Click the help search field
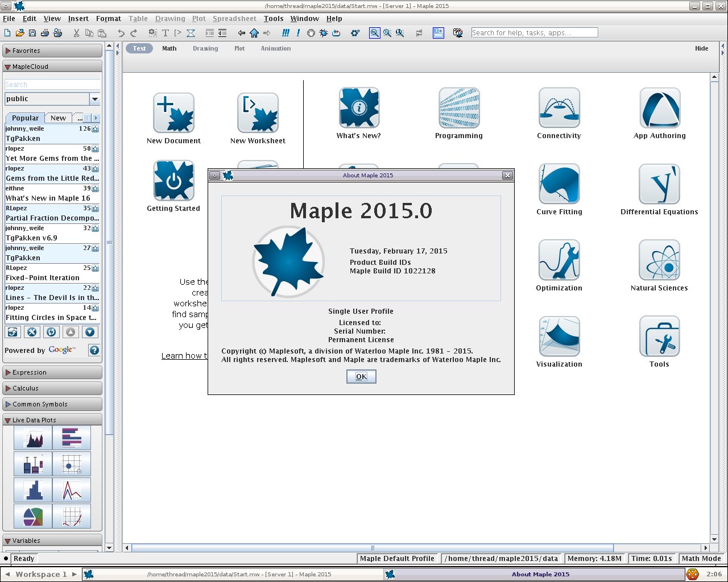Image resolution: width=728 pixels, height=582 pixels. (535, 33)
